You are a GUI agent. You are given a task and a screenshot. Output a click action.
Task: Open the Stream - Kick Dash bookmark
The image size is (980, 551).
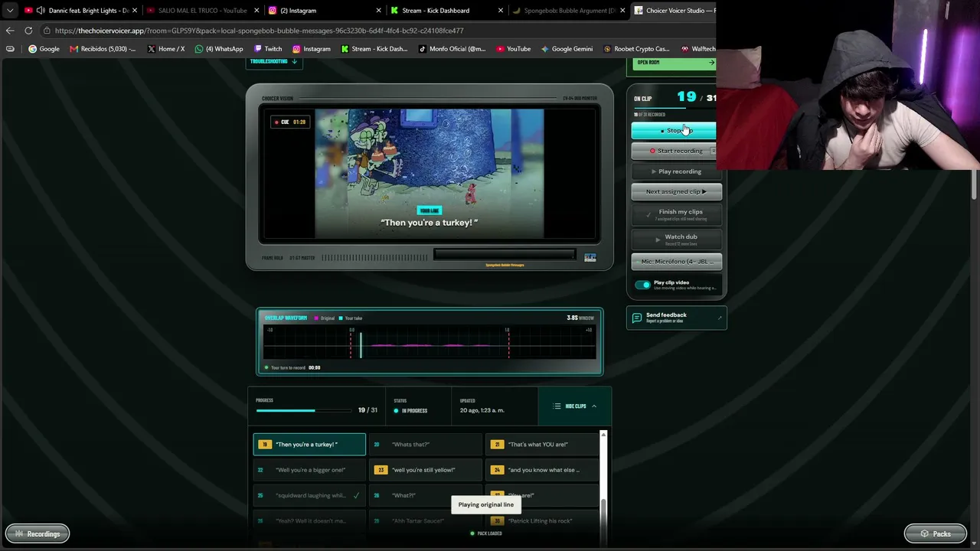[x=374, y=49]
